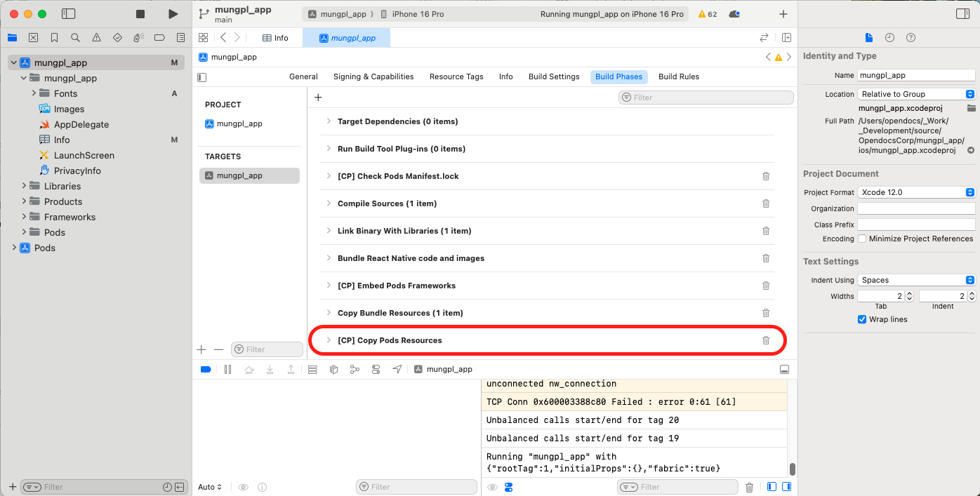The image size is (980, 496).
Task: Open the Indent Using dropdown
Action: pos(916,280)
